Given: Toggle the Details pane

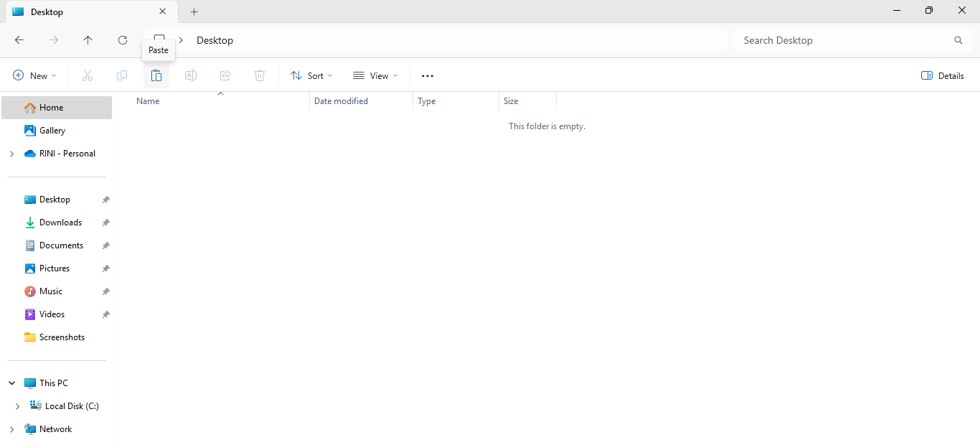Looking at the screenshot, I should (x=943, y=75).
